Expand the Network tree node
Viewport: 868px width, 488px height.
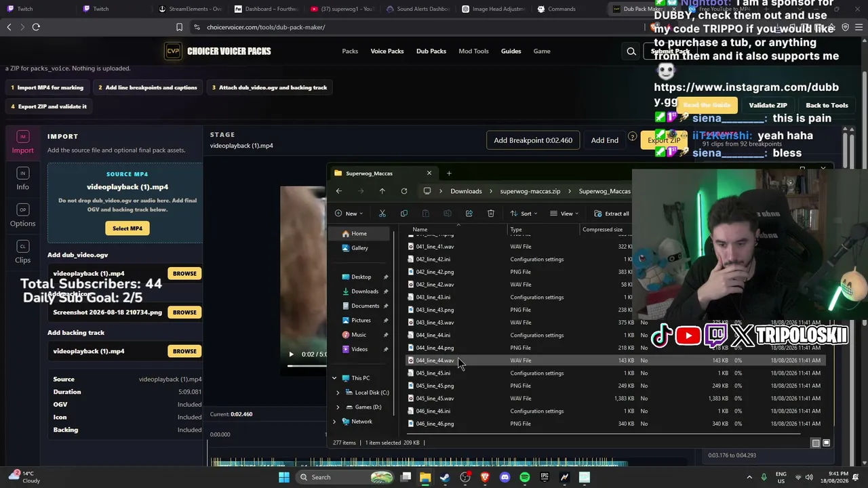[334, 422]
